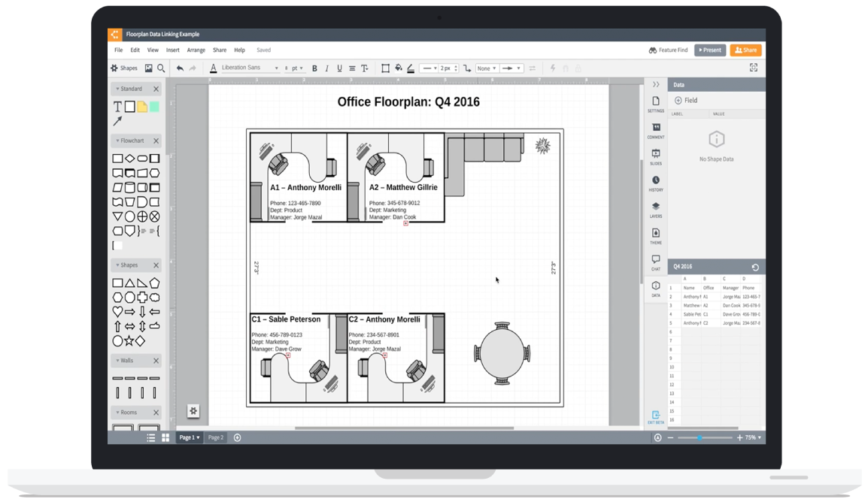Screen dimensions: 868x502
Task: Open the 75% zoom level dropdown
Action: pyautogui.click(x=753, y=438)
